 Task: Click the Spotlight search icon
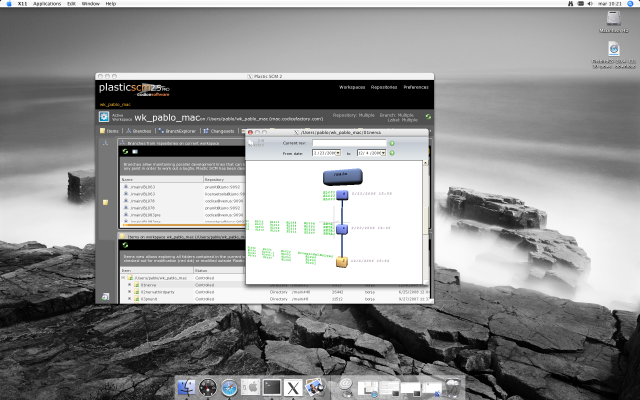click(x=630, y=3)
